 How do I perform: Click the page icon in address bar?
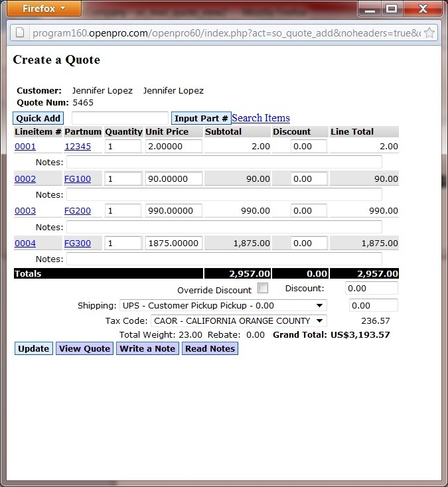coord(21,33)
